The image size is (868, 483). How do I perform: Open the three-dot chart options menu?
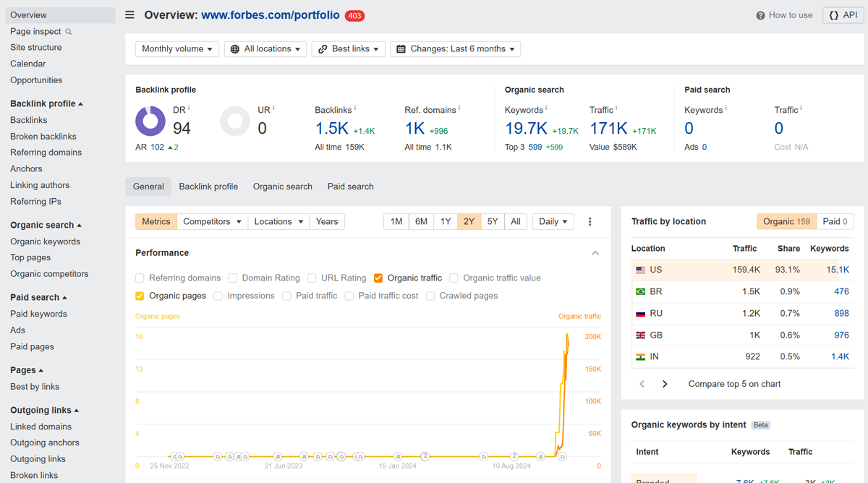tap(590, 222)
